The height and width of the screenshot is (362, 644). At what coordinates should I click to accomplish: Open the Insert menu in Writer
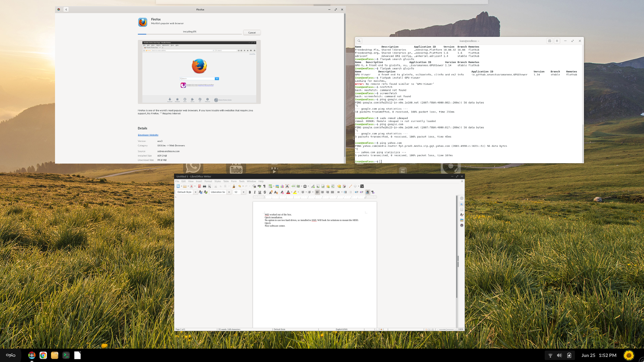tap(199, 181)
